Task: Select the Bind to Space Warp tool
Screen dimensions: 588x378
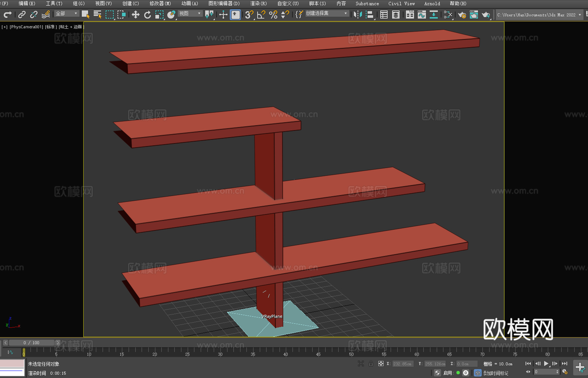Action: (x=46, y=14)
